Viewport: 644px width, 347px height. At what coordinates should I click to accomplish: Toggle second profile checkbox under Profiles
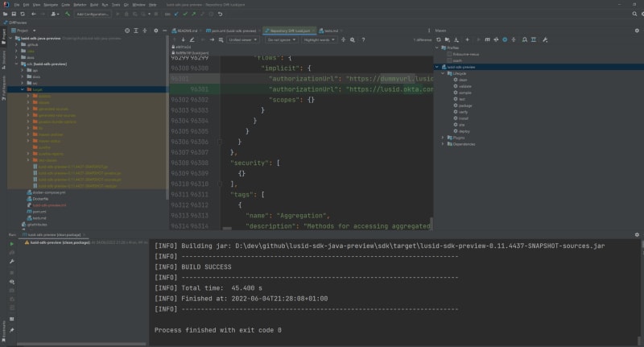[x=449, y=60]
